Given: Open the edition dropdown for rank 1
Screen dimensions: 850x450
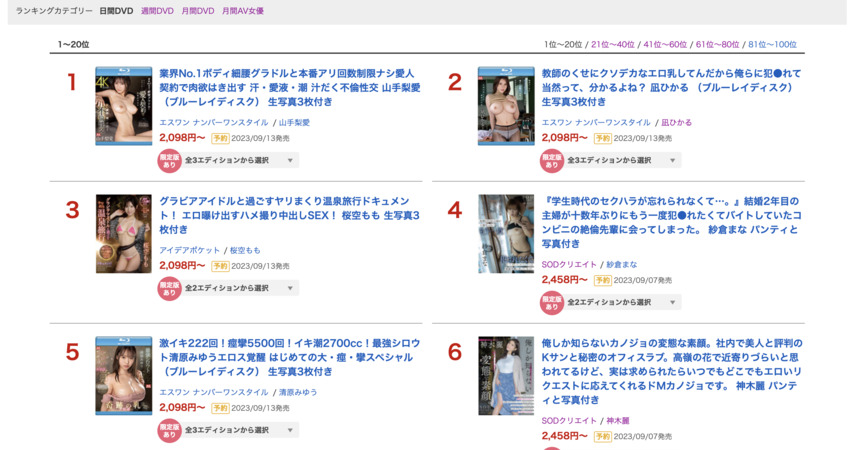Looking at the screenshot, I should point(240,160).
